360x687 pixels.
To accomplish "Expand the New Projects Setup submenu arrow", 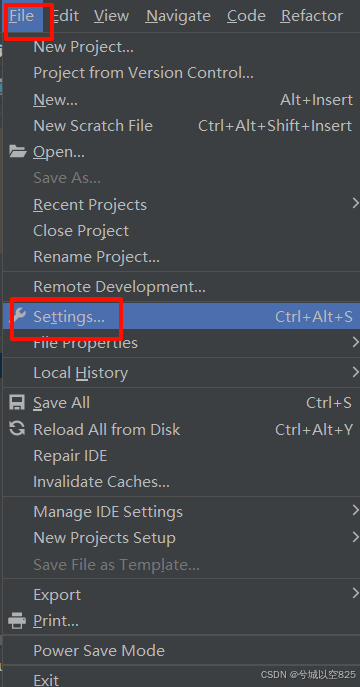I will pyautogui.click(x=355, y=537).
